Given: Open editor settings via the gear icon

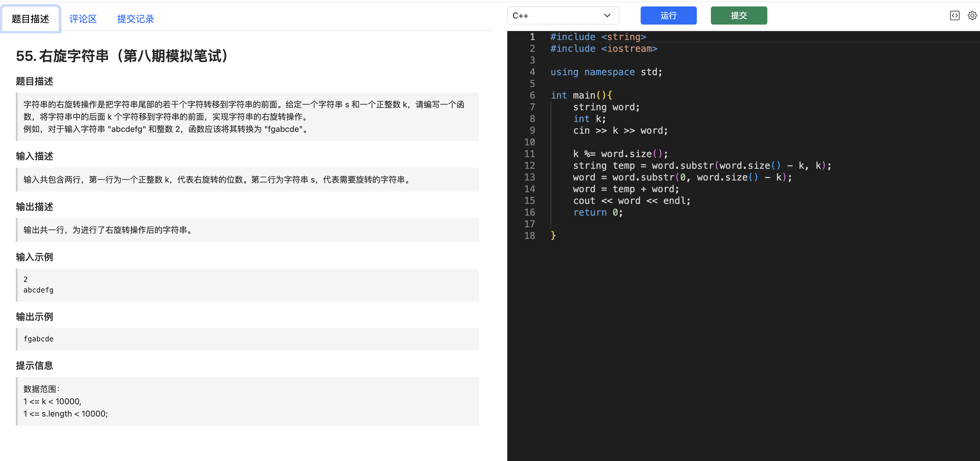Looking at the screenshot, I should [x=972, y=16].
